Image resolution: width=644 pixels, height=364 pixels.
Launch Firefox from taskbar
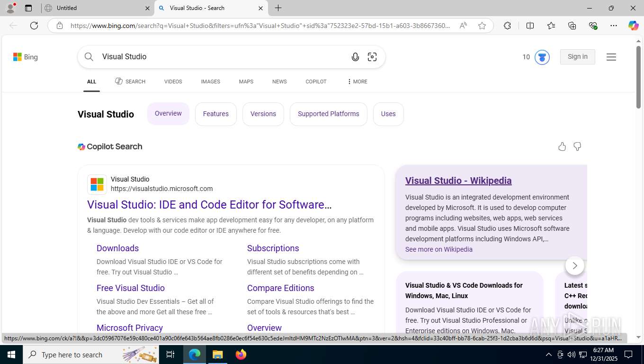pos(241,355)
